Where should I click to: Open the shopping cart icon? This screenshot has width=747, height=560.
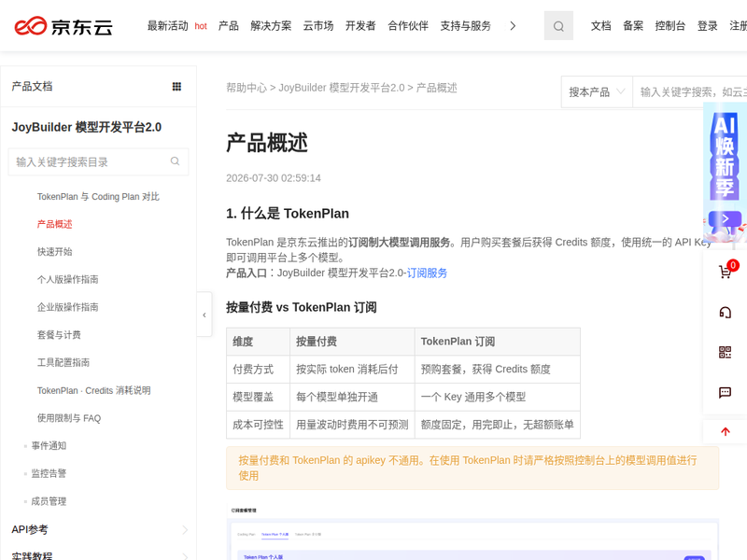click(726, 272)
